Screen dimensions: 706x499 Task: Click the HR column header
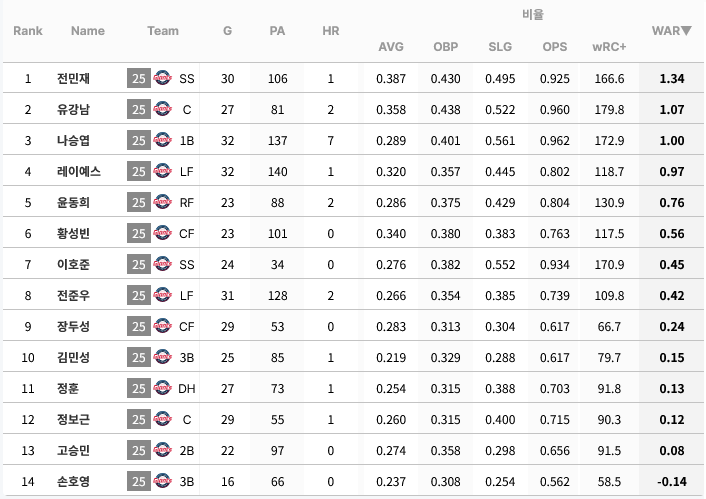tap(330, 31)
